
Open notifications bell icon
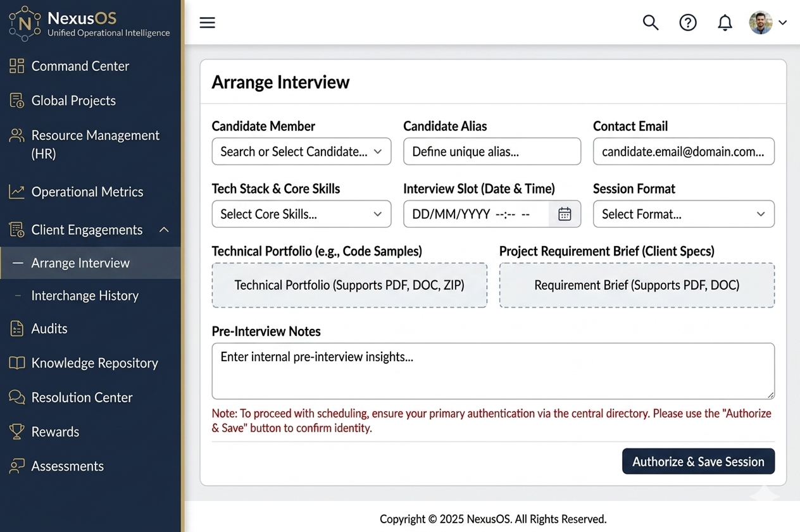[x=725, y=23]
